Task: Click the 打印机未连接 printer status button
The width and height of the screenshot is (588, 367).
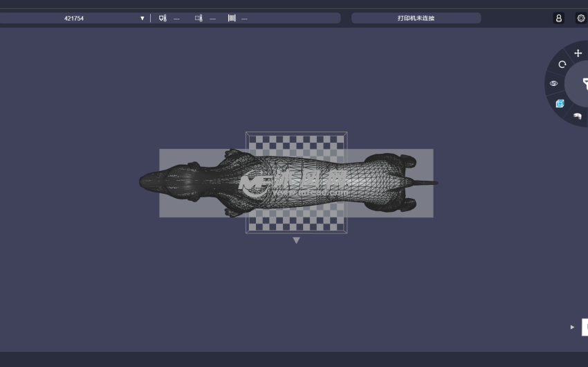Action: (x=416, y=18)
